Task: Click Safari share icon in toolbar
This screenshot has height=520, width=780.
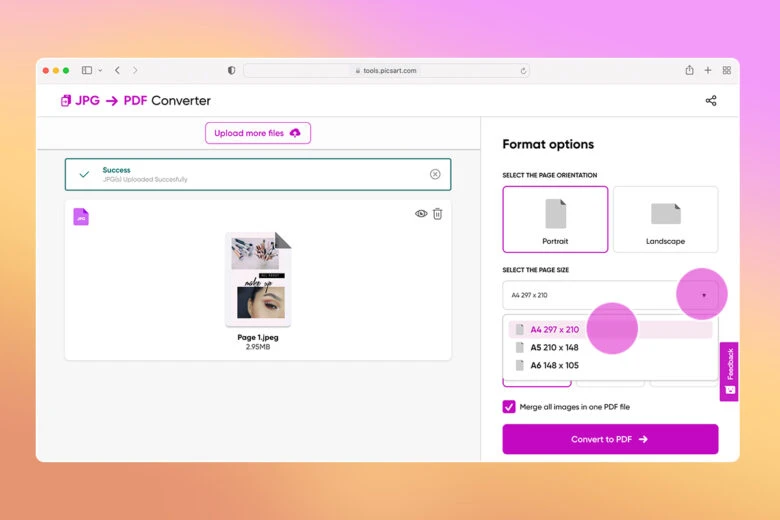Action: (689, 70)
